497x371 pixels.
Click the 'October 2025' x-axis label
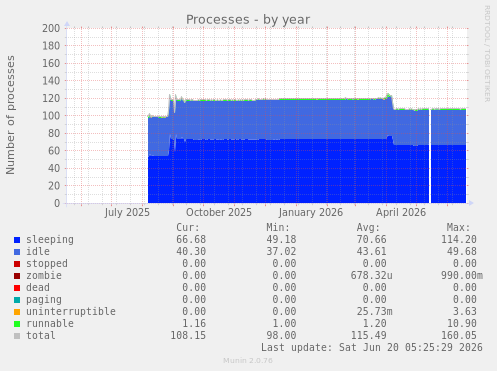click(219, 212)
